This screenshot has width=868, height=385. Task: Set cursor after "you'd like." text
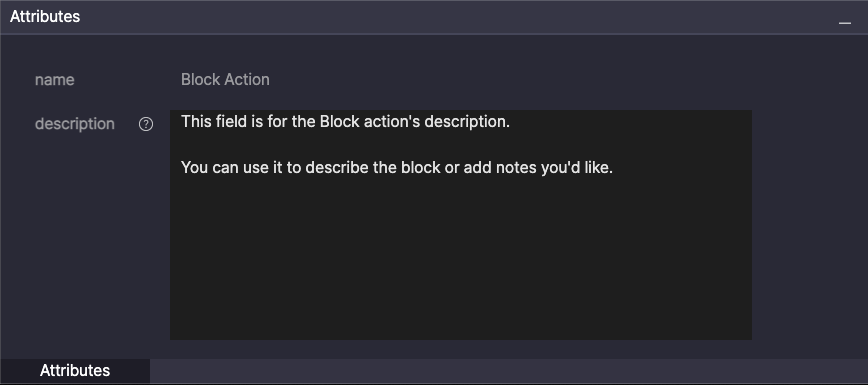click(614, 167)
